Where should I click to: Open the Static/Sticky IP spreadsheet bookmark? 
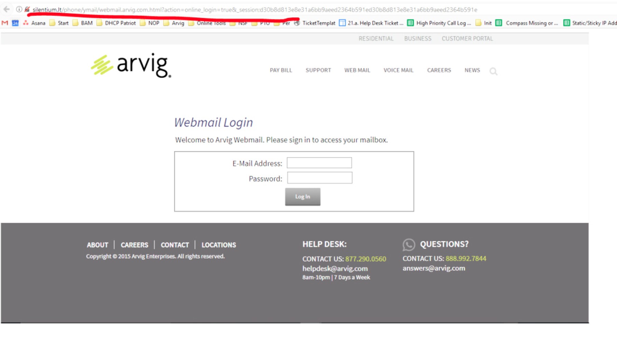591,23
